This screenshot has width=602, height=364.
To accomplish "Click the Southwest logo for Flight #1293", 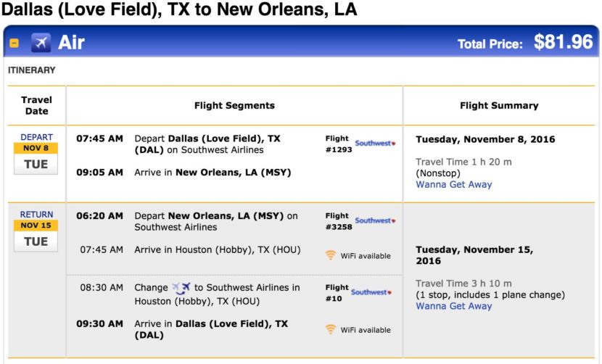I will 375,144.
